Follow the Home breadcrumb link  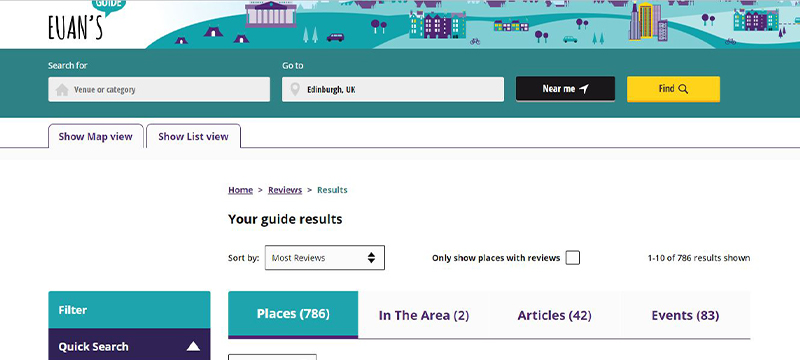(x=240, y=190)
